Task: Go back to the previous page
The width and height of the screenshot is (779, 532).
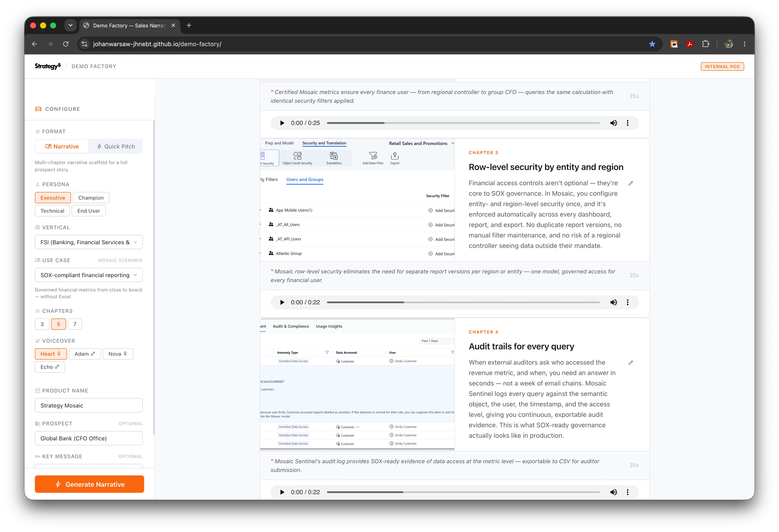Action: click(x=35, y=44)
